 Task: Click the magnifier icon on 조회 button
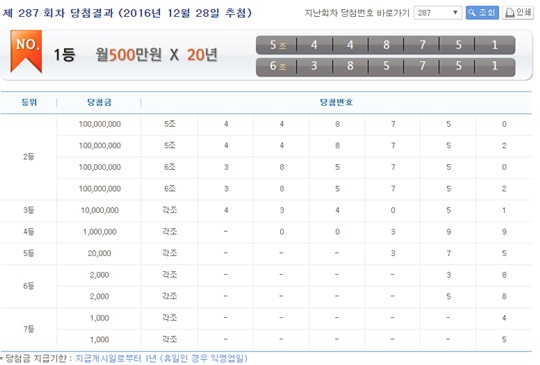tap(472, 13)
